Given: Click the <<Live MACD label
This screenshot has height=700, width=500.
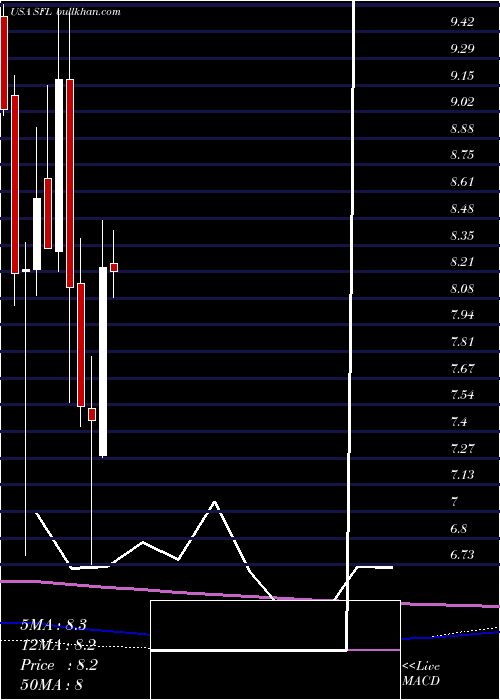Looking at the screenshot, I should pos(421,674).
